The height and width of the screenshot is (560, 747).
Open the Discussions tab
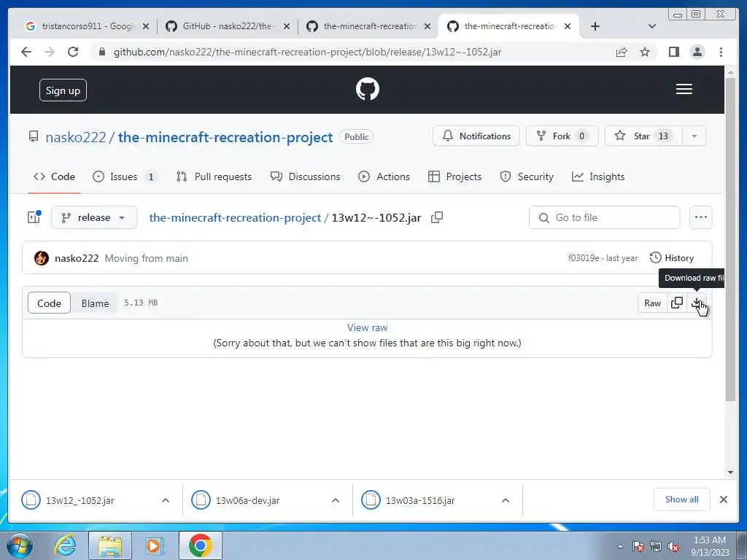coord(306,176)
